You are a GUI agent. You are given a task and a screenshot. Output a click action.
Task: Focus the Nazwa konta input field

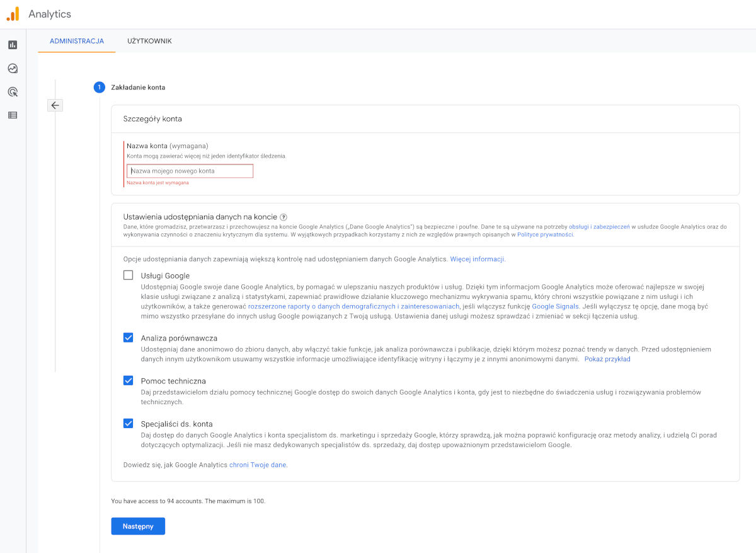(x=190, y=171)
